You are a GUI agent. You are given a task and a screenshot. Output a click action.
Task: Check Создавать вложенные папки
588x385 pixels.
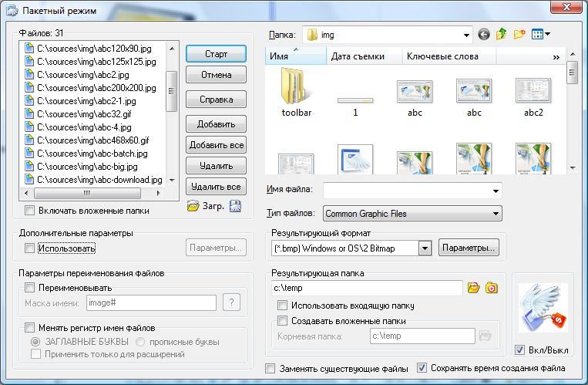click(282, 320)
